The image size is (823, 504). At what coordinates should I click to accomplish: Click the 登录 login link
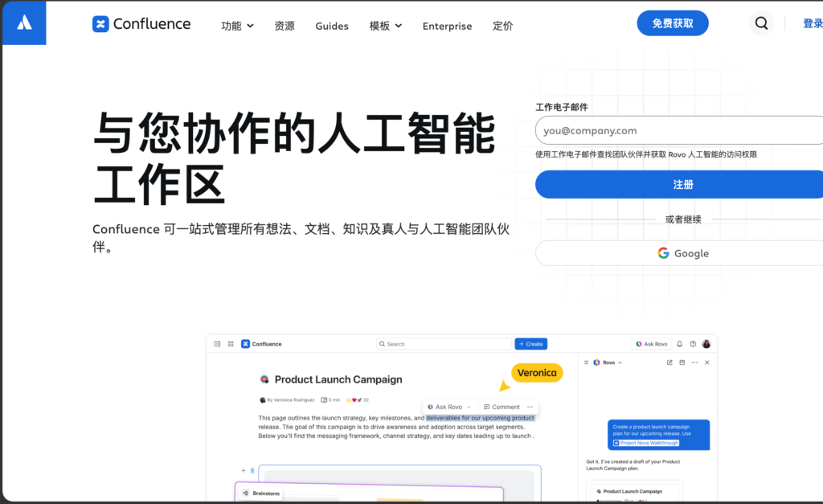(813, 23)
